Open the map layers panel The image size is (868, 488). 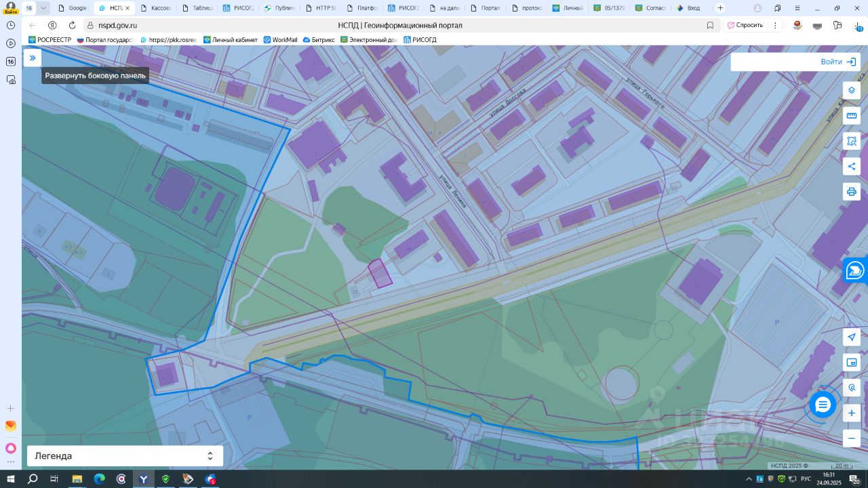point(852,90)
